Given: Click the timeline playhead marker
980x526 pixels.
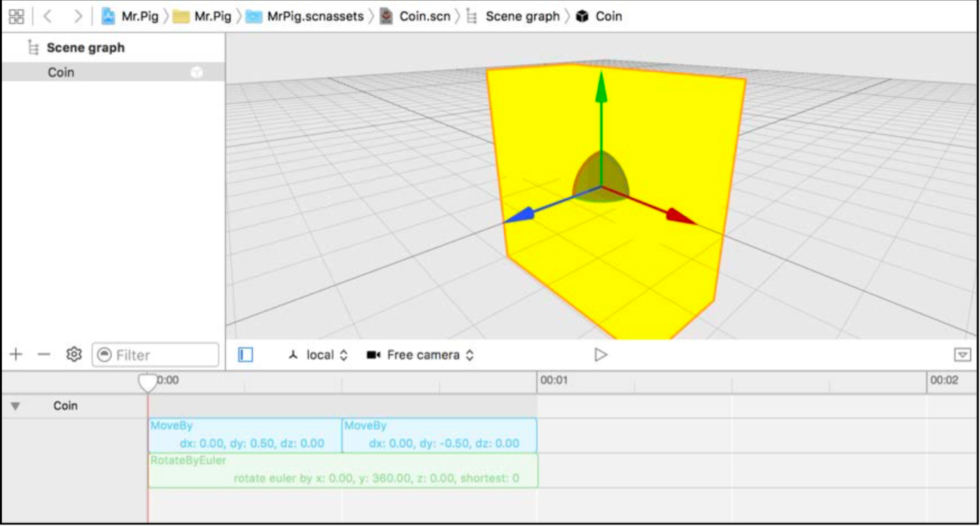Looking at the screenshot, I should [x=148, y=383].
